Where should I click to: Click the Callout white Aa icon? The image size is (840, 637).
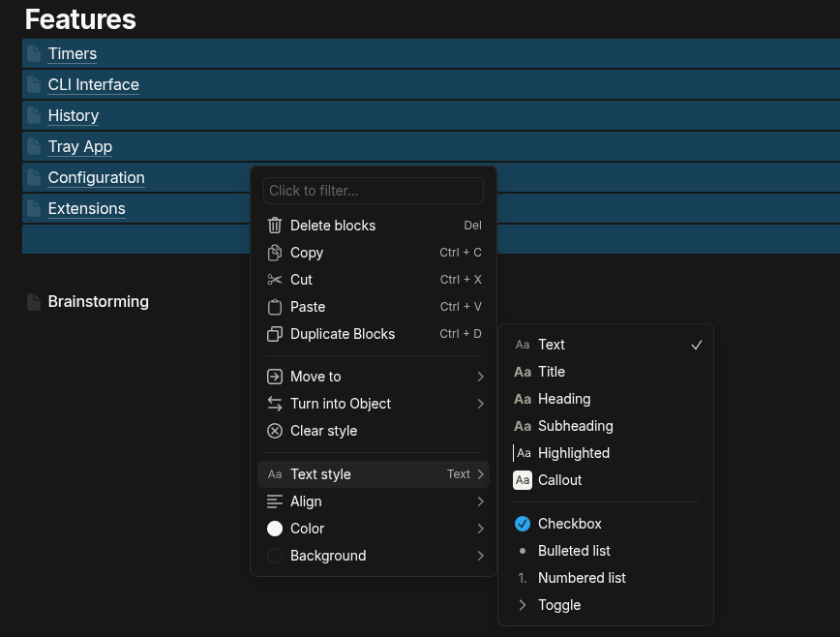tap(523, 480)
